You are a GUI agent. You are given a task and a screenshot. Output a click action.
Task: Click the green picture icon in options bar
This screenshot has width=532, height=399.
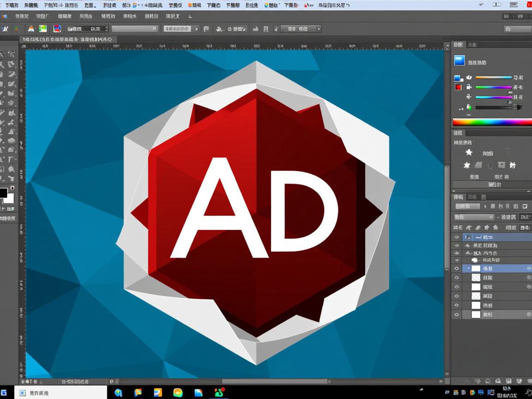(x=43, y=29)
